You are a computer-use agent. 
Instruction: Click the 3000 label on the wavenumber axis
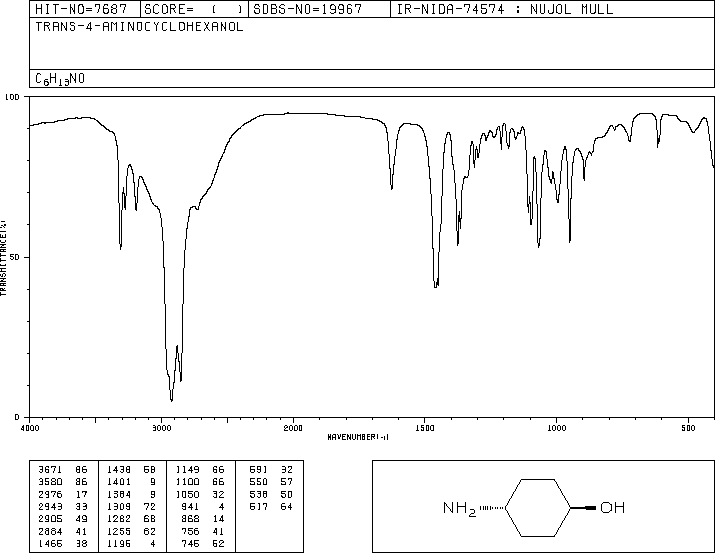point(161,428)
